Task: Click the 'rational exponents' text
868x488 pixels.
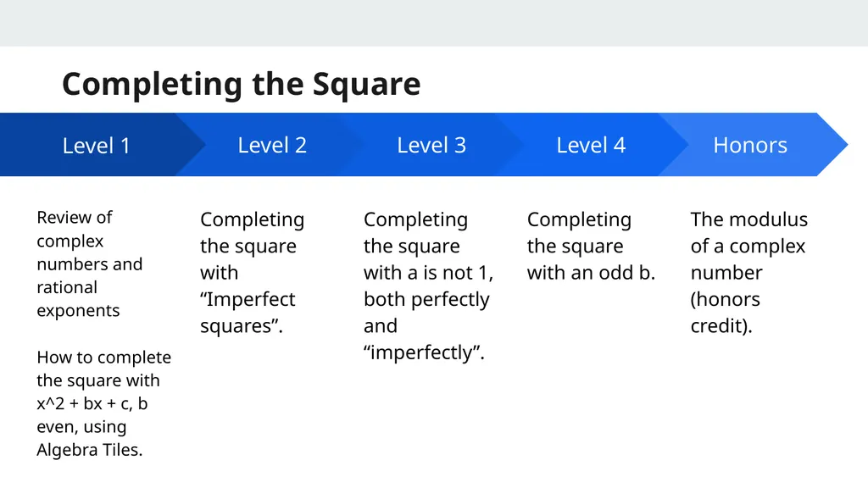Action: coord(78,299)
